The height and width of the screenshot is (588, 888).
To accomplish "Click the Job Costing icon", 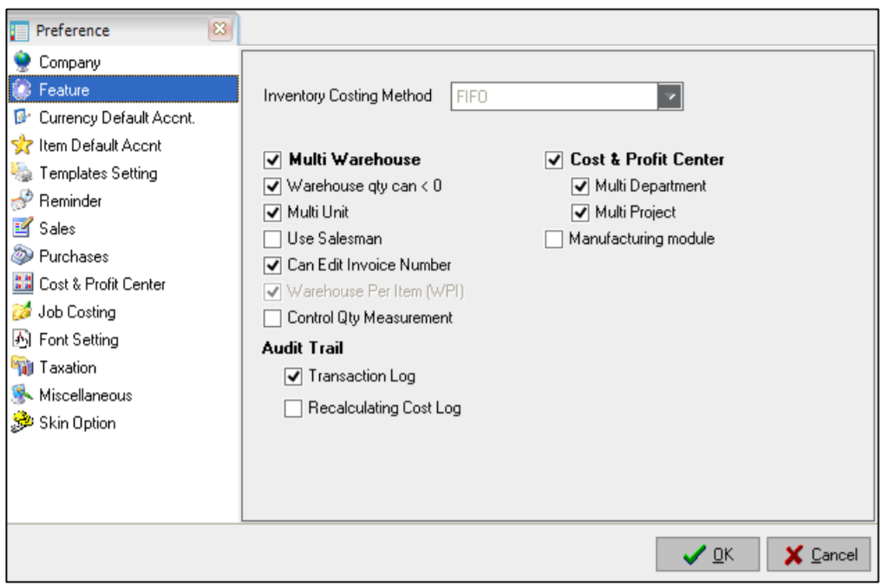I will (22, 311).
